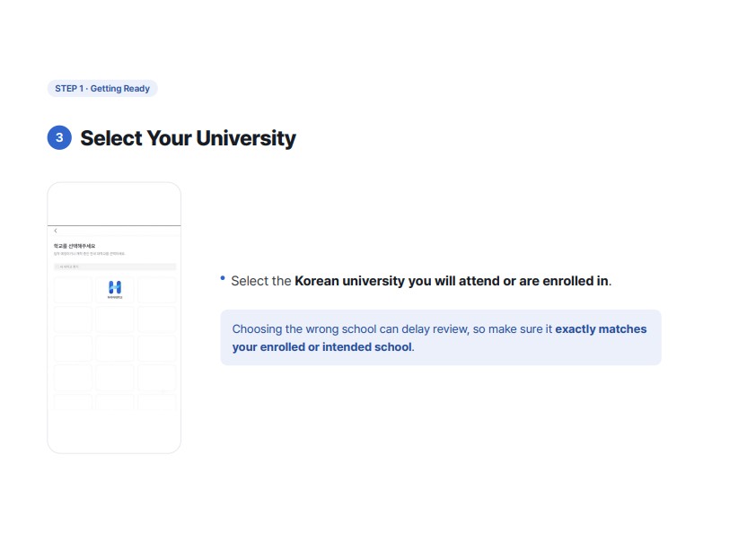
Task: Click the blue bullet point marker
Action: [223, 277]
